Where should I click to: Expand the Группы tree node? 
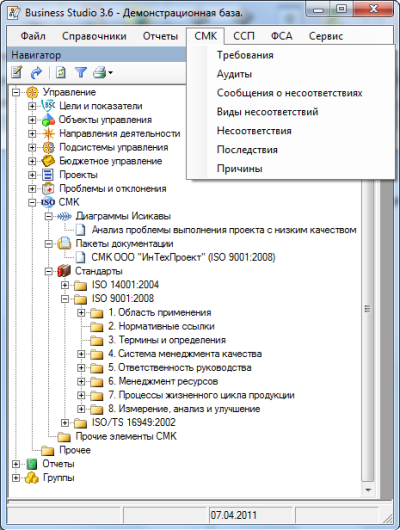(x=16, y=478)
